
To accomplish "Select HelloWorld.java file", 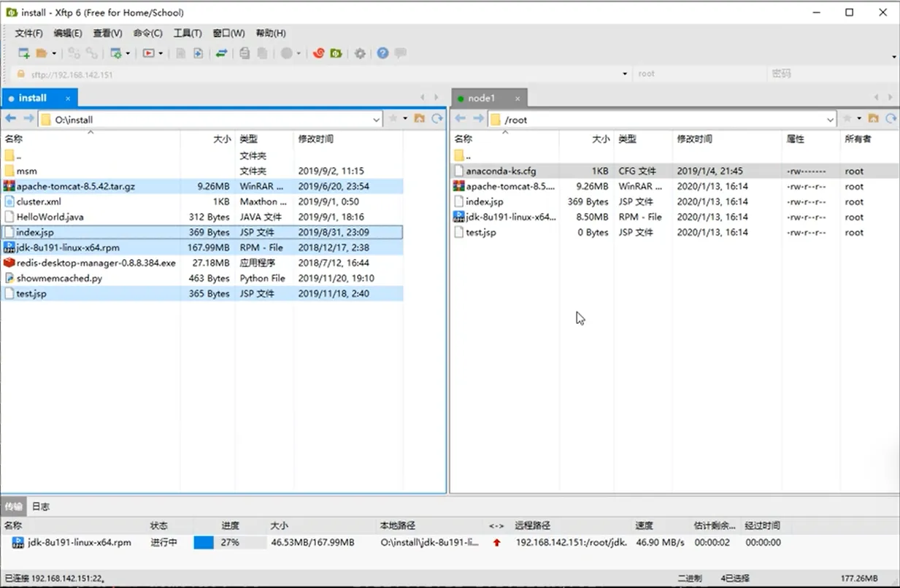I will pyautogui.click(x=201, y=217).
